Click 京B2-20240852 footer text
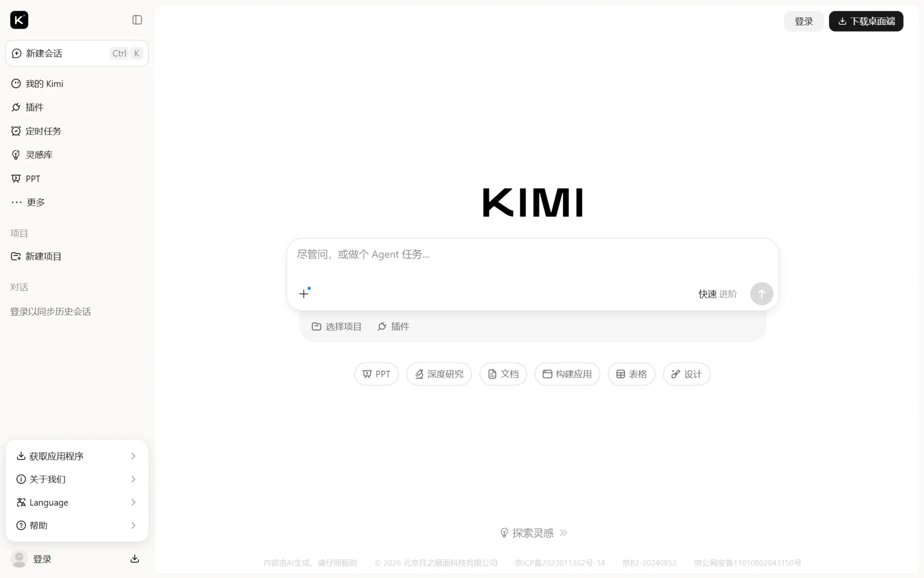The height and width of the screenshot is (578, 924). click(649, 563)
